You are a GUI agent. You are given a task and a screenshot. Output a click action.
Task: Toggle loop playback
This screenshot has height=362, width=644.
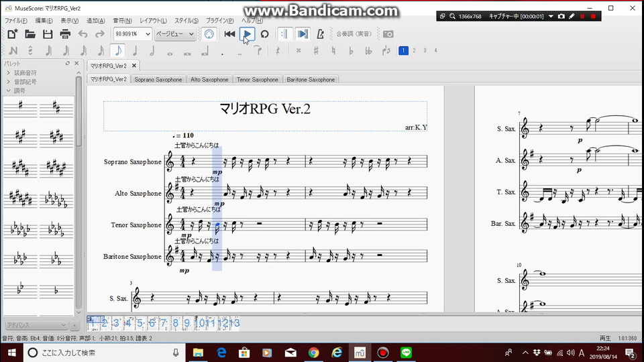(264, 34)
